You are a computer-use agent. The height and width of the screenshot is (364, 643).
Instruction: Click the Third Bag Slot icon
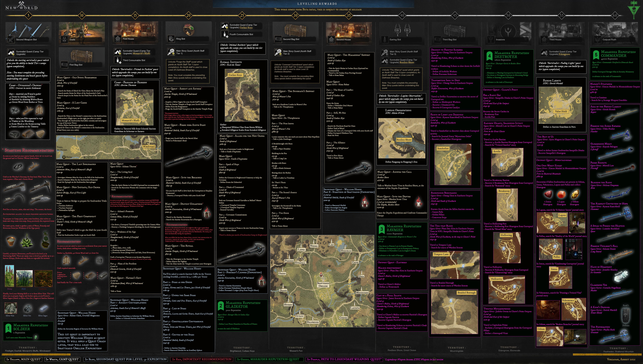coord(438,40)
